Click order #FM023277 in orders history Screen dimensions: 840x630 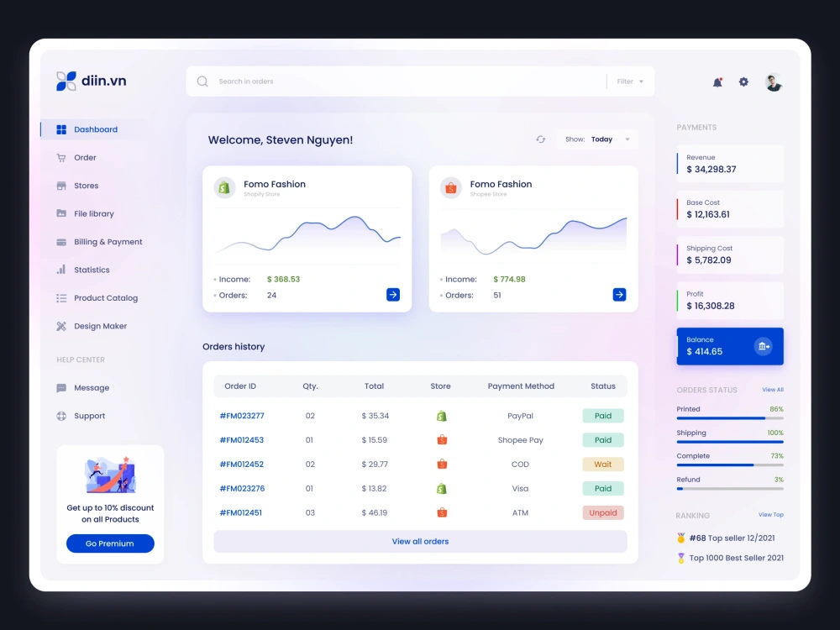243,415
